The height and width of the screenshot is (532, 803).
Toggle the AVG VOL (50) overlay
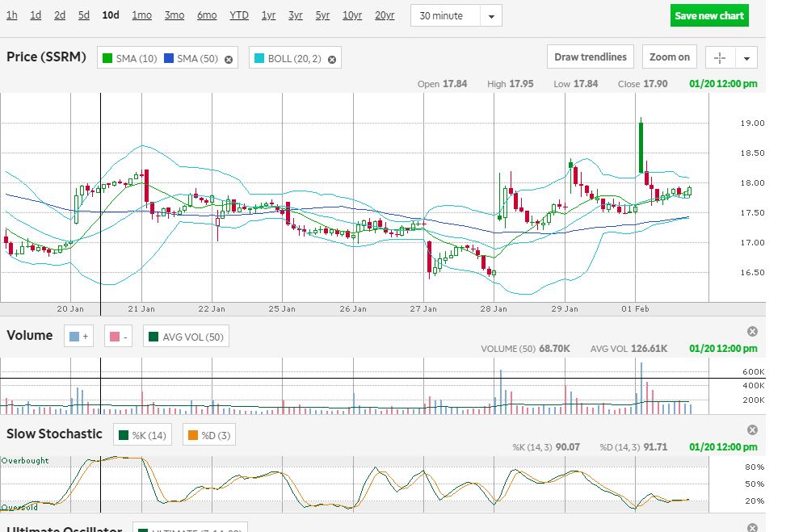pos(186,336)
